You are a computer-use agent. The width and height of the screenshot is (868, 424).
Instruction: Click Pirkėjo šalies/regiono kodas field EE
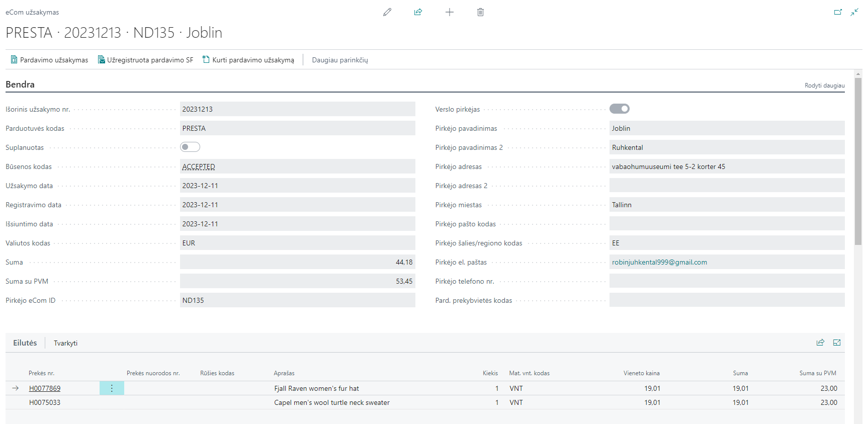pos(727,243)
